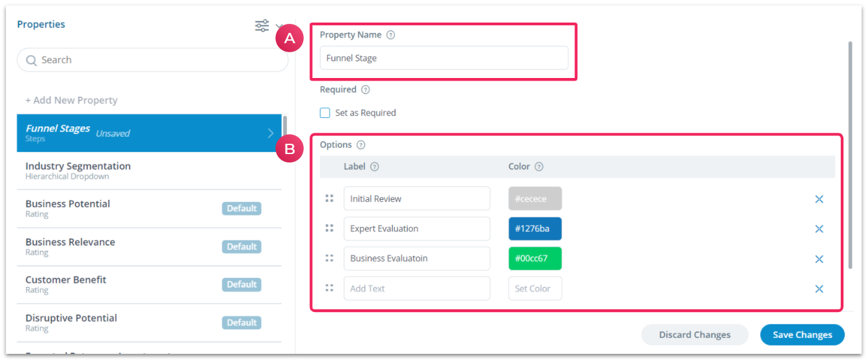Click the Required help question icon
The width and height of the screenshot is (868, 361).
[366, 90]
